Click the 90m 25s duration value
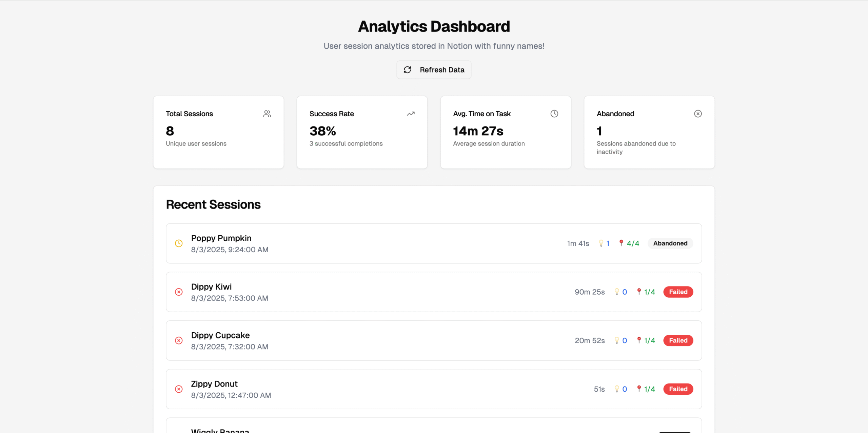Image resolution: width=868 pixels, height=433 pixels. pyautogui.click(x=590, y=292)
